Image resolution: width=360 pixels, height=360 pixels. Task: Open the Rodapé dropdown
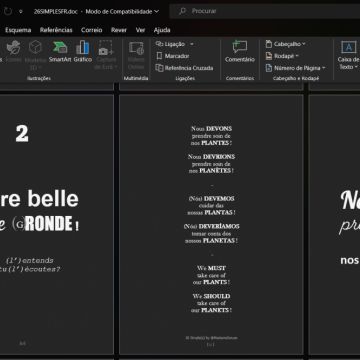[x=282, y=56]
